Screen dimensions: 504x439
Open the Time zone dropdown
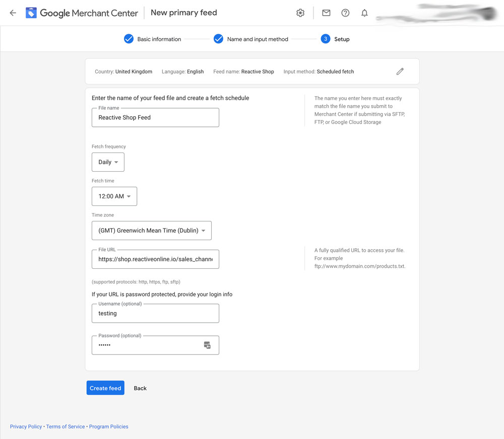click(x=152, y=231)
